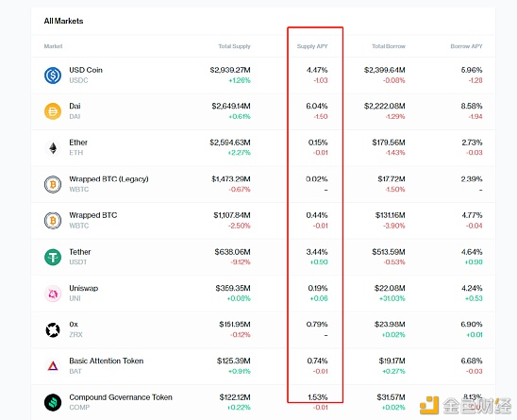The width and height of the screenshot is (517, 420).
Task: Click borrow APY value 4.77%
Action: click(472, 215)
